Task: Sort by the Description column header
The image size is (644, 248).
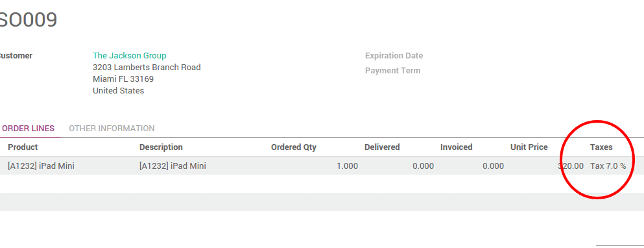Action: coord(161,147)
